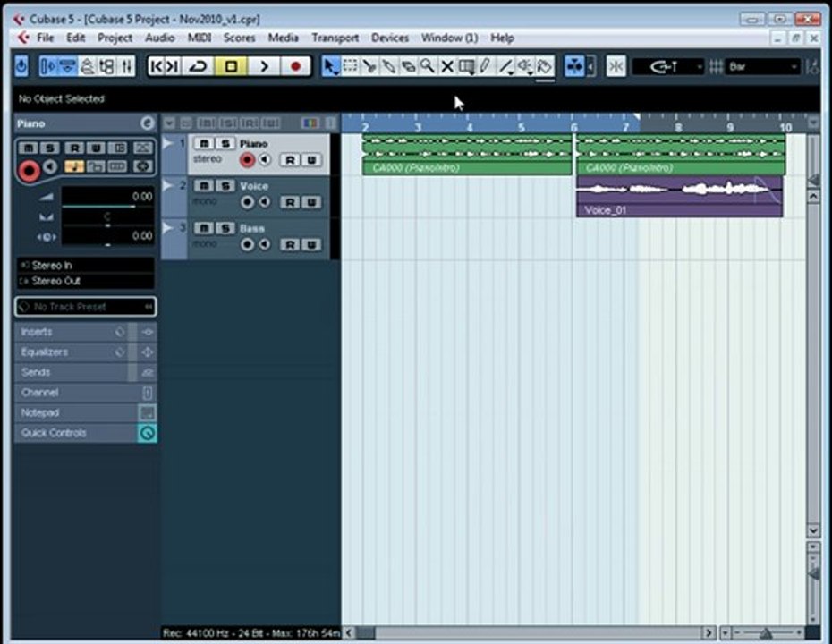Go to previous marker in transport
The image size is (832, 644).
coord(157,66)
